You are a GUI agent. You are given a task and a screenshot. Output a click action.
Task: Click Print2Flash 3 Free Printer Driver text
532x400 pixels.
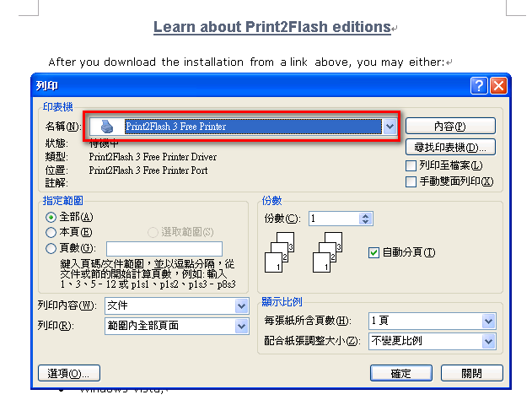click(153, 157)
